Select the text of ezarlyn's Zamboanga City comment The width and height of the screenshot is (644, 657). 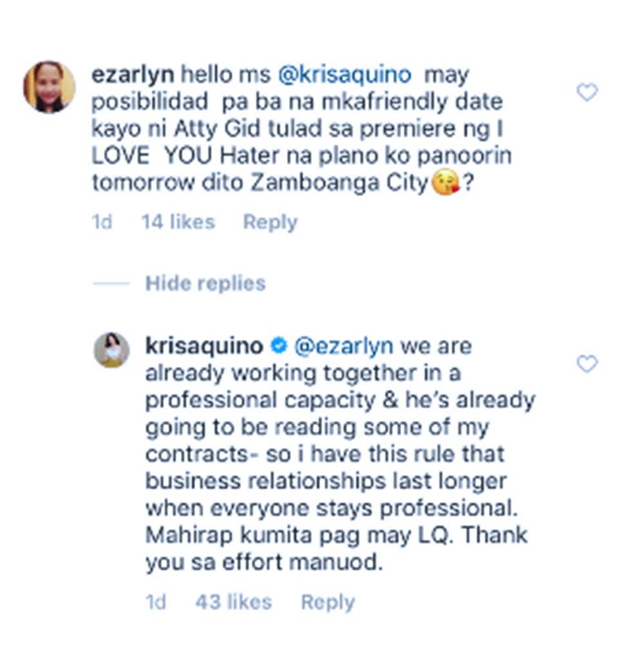(x=301, y=129)
